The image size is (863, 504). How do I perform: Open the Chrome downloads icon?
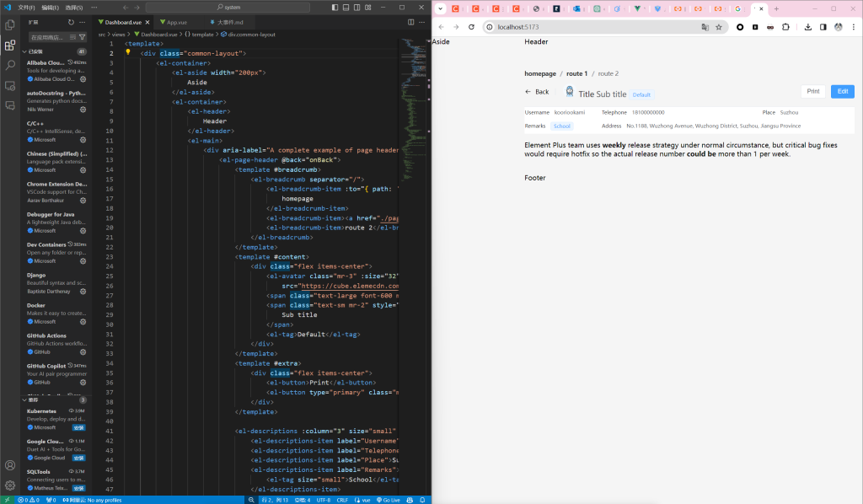[808, 27]
